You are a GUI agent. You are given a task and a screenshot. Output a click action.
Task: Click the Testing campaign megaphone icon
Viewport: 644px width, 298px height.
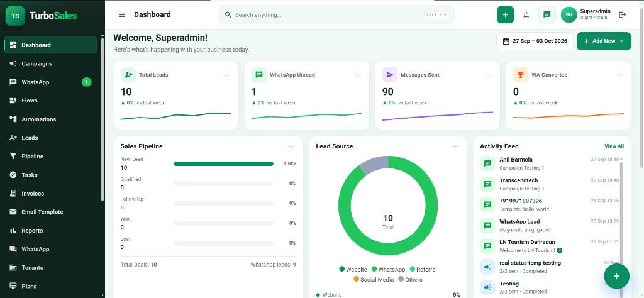[x=487, y=287]
